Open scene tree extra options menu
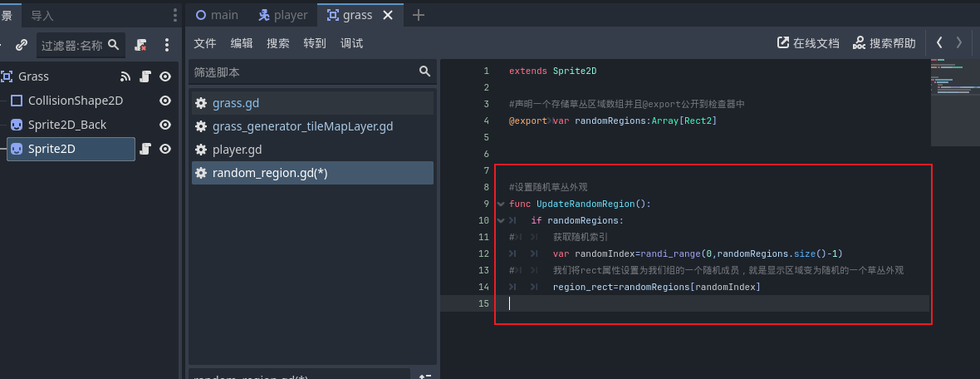The height and width of the screenshot is (379, 980). pyautogui.click(x=166, y=45)
